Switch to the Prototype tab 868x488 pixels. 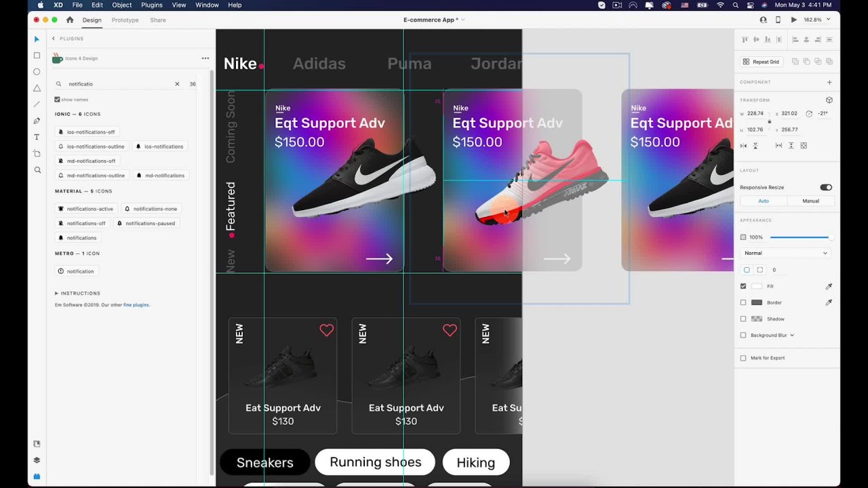(x=125, y=20)
